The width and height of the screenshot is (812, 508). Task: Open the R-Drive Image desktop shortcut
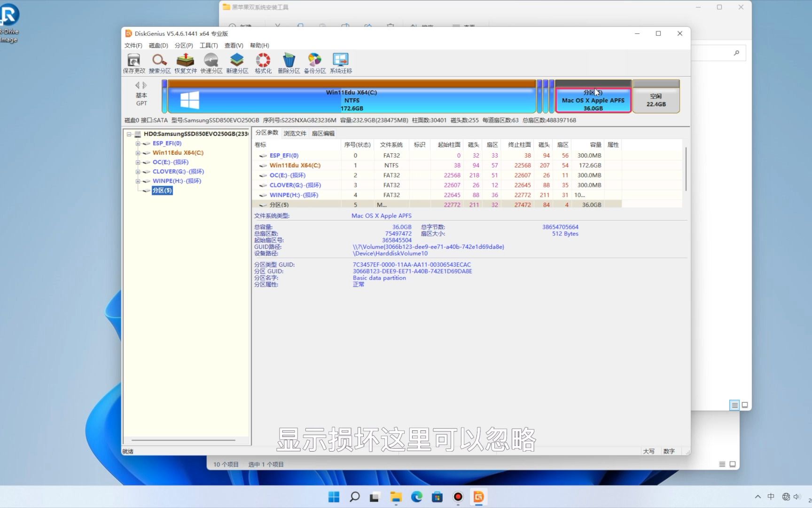click(x=9, y=23)
